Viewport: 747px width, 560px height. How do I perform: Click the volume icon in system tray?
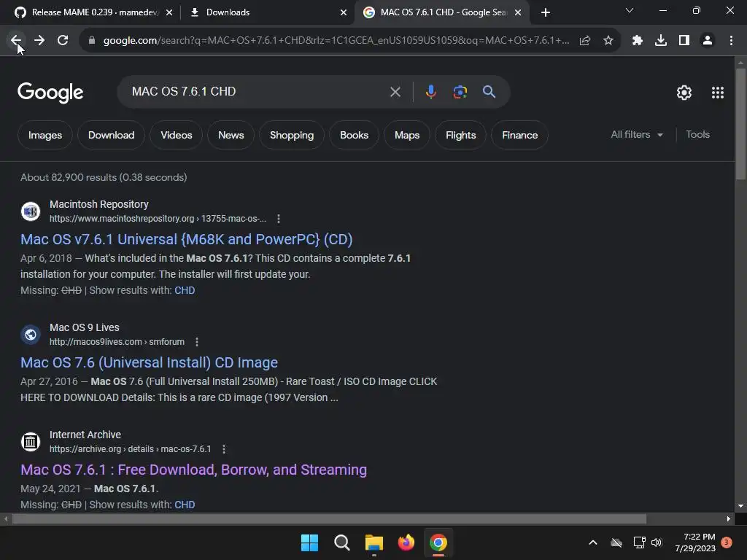click(x=657, y=542)
